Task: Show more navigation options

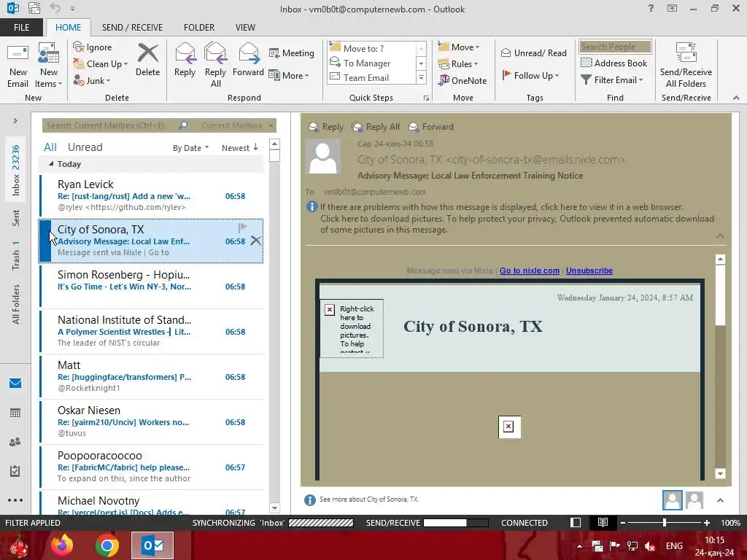Action: (x=15, y=500)
